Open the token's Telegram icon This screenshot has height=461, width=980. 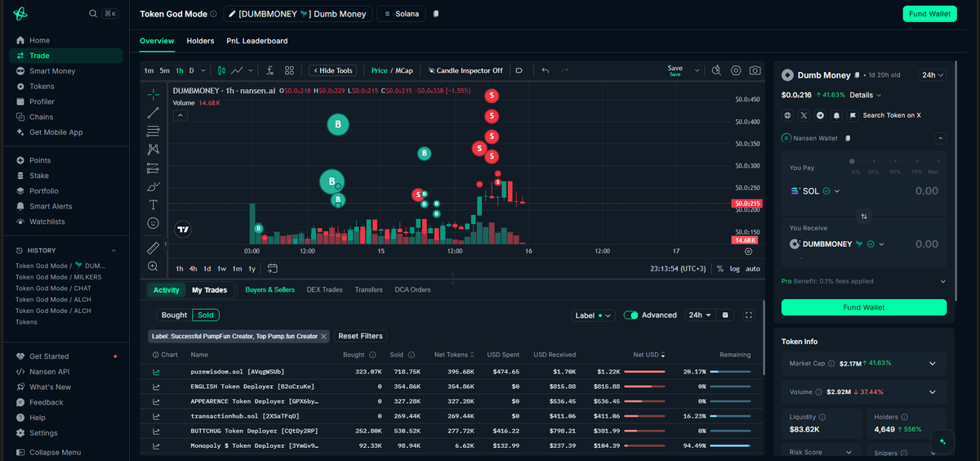click(x=821, y=115)
